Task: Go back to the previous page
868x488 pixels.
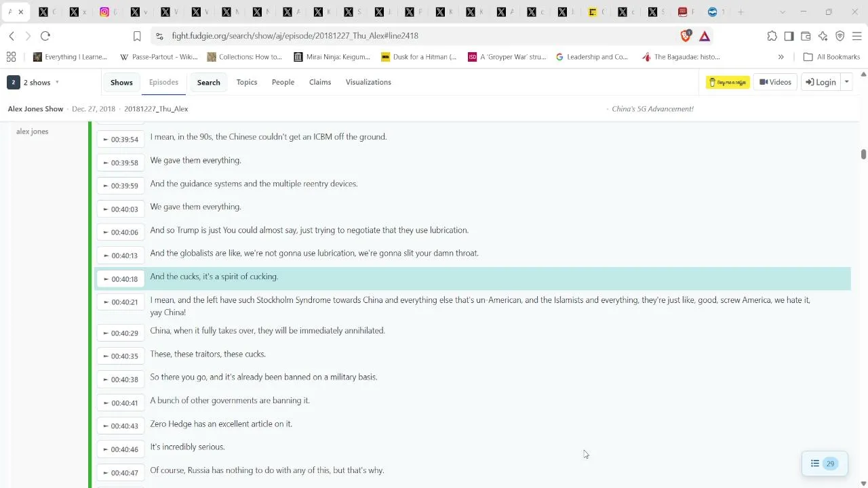Action: pos(12,36)
